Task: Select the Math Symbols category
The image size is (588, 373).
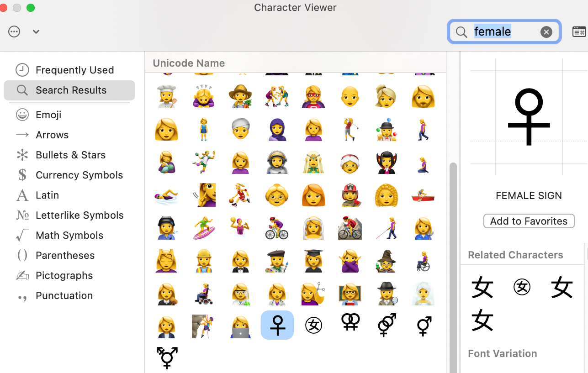Action: click(69, 235)
